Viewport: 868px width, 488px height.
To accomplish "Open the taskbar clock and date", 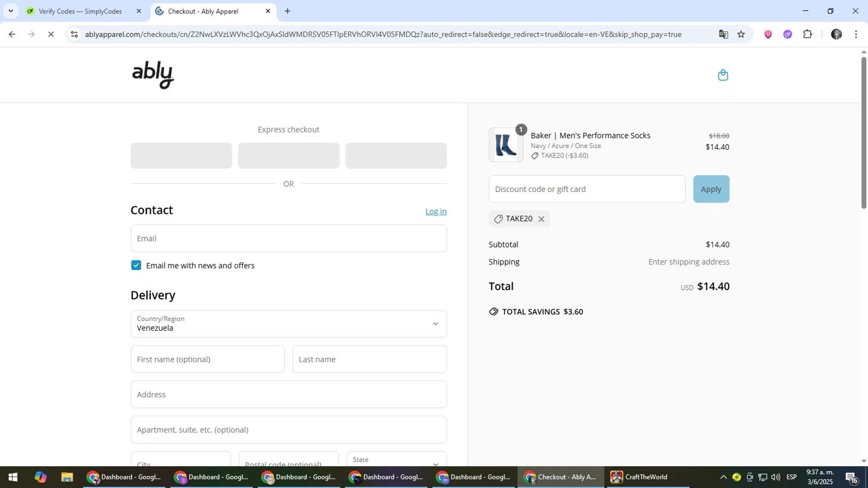I will click(820, 477).
